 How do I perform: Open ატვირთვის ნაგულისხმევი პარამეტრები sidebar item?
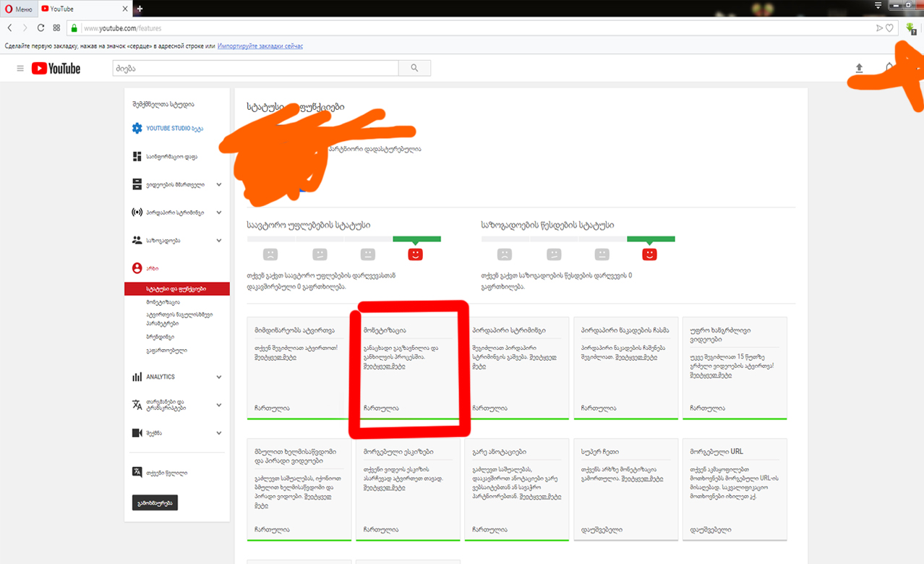178,320
